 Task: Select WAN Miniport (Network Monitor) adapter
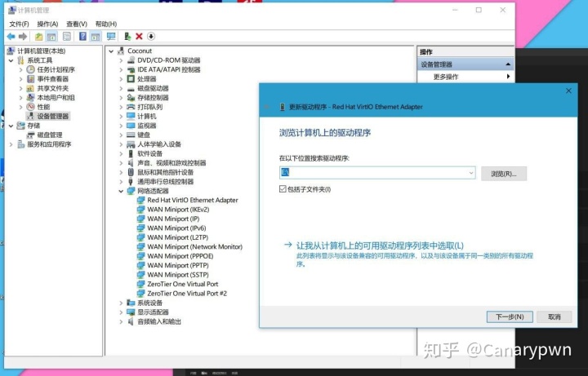point(194,247)
